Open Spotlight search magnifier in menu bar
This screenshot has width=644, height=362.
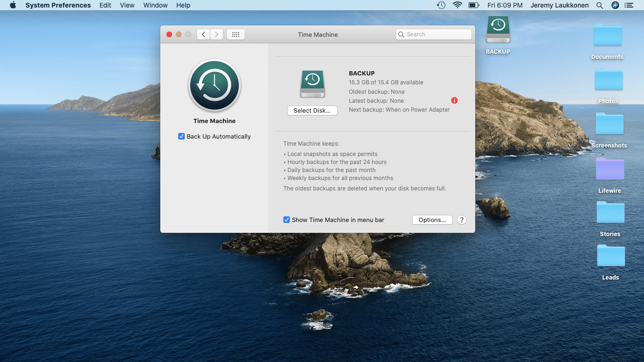(x=599, y=5)
